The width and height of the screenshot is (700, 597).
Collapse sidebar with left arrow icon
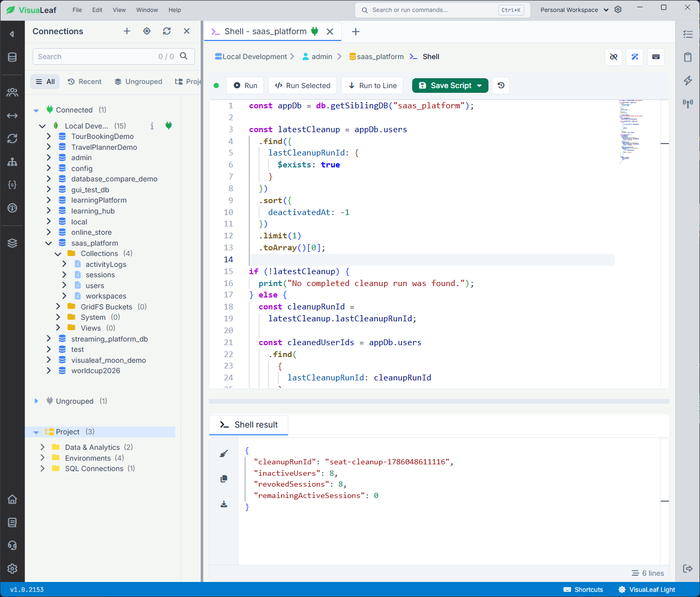click(x=12, y=34)
